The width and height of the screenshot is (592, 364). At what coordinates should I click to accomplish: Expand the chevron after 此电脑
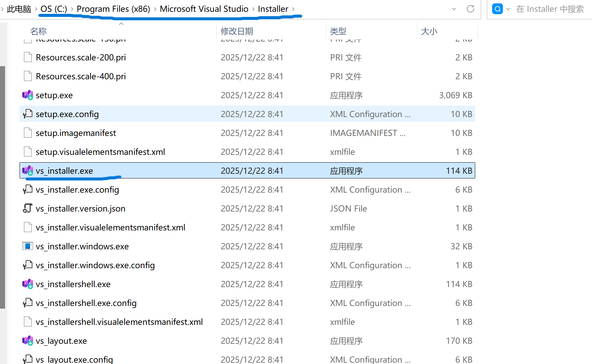[x=36, y=9]
